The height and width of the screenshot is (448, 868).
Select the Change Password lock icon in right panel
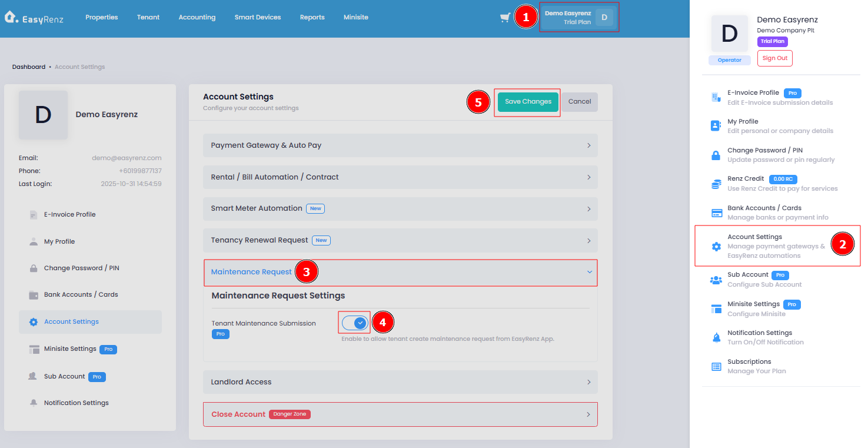pos(716,155)
